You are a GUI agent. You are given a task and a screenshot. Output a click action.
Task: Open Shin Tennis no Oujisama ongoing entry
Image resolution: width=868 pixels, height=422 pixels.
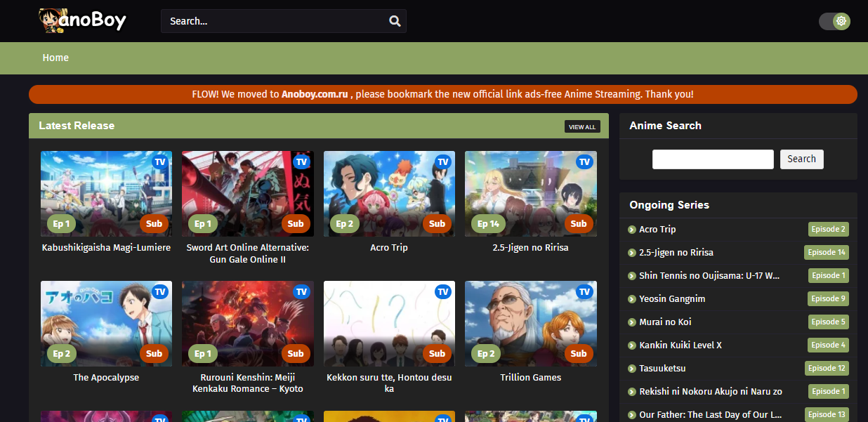709,276
